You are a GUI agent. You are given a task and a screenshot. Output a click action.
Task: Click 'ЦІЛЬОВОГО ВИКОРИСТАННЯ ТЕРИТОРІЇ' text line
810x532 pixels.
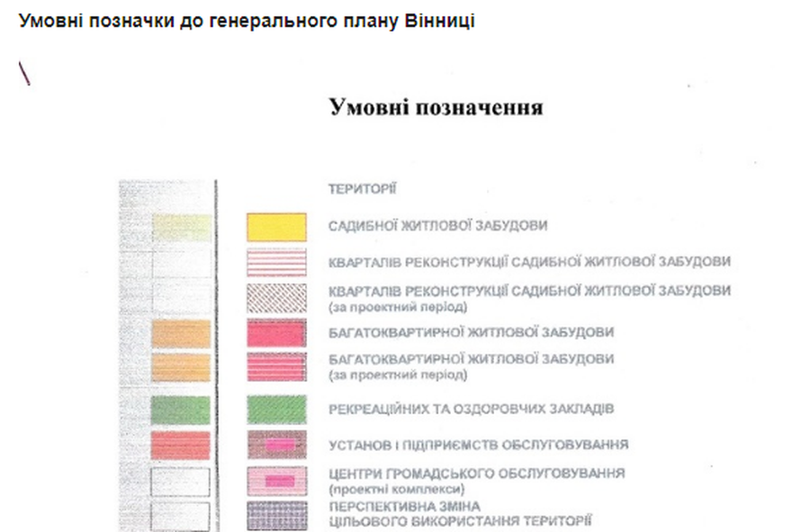pyautogui.click(x=460, y=520)
